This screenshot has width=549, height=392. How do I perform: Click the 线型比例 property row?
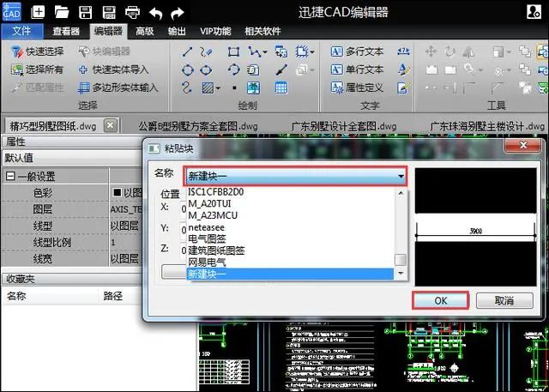tap(72, 242)
